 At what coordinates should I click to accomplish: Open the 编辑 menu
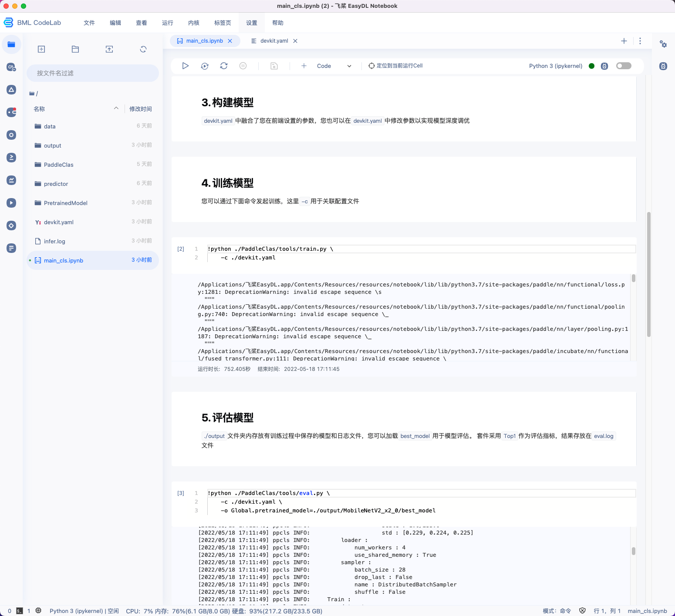115,23
